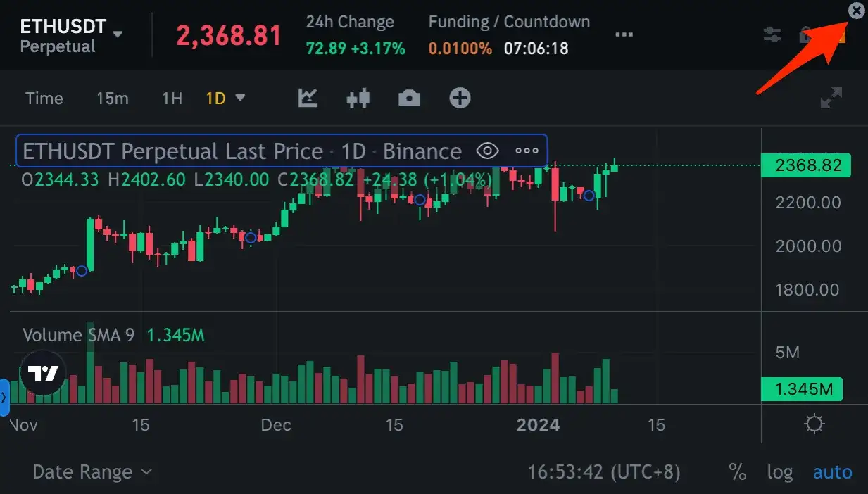The image size is (868, 494).
Task: Open the legend ellipsis menu
Action: [525, 151]
